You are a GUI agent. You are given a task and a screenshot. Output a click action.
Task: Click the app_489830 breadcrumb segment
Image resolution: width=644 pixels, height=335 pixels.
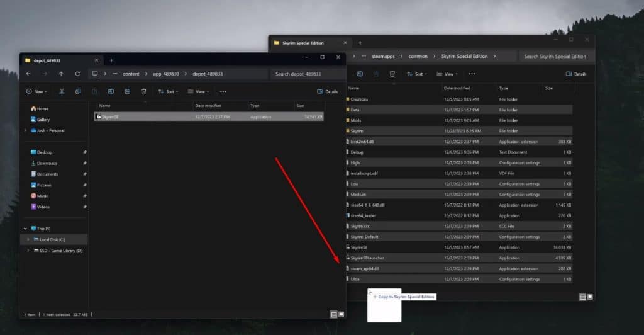[x=166, y=74]
